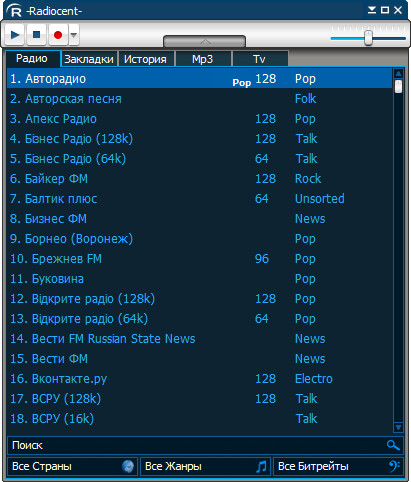Maximize the Radiocent window
411x482 pixels.
(x=385, y=10)
